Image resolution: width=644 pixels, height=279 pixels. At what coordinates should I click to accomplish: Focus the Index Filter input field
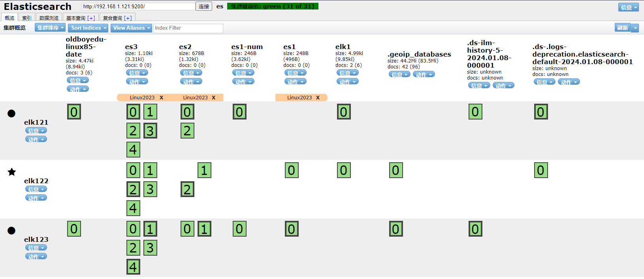188,28
